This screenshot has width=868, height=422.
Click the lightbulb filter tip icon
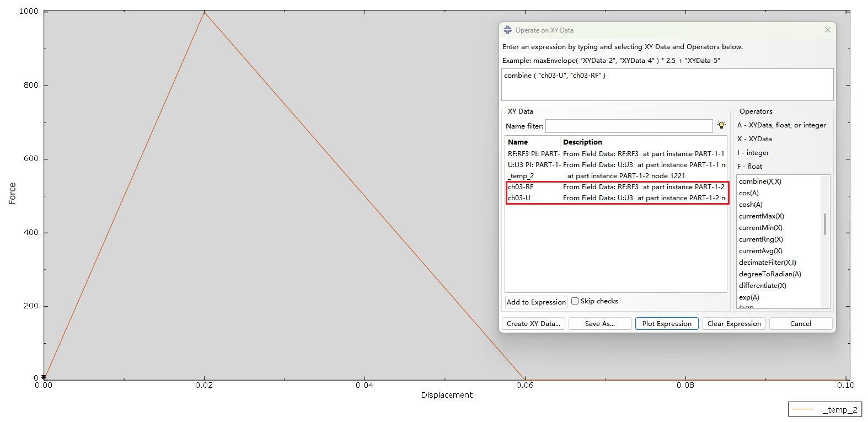(x=721, y=125)
